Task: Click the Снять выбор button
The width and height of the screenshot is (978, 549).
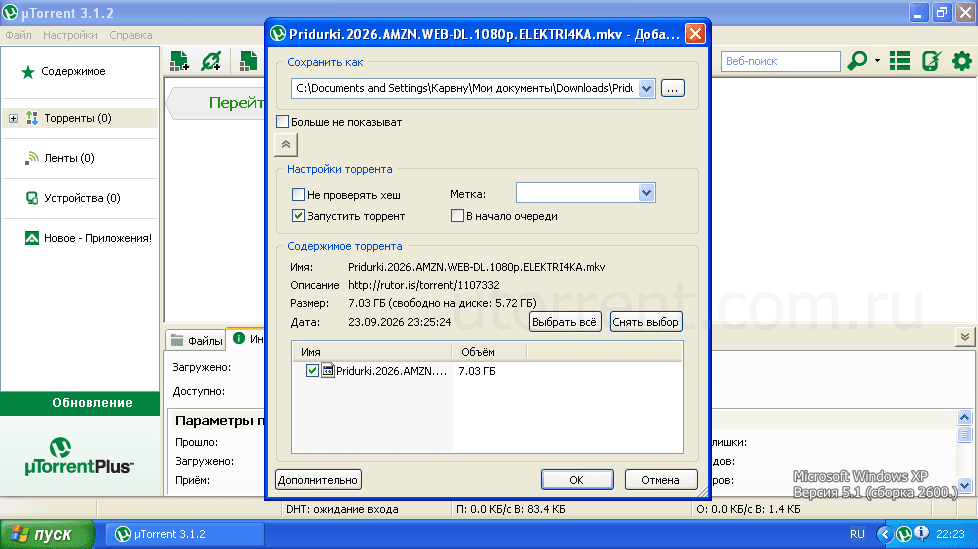Action: click(646, 322)
